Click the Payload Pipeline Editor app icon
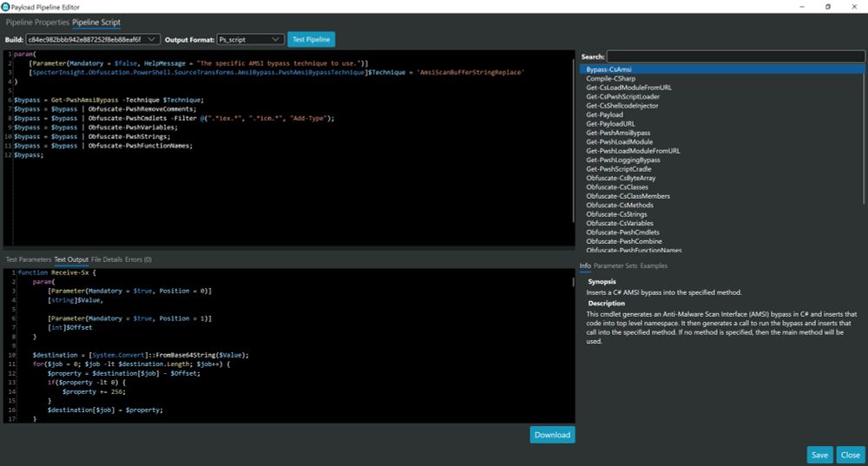 click(5, 7)
